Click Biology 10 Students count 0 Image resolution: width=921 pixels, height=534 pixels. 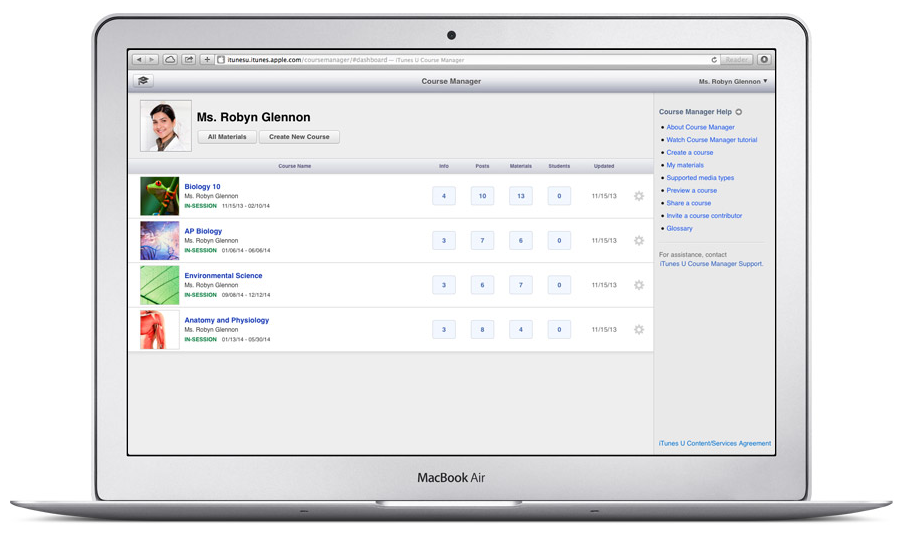pos(559,196)
